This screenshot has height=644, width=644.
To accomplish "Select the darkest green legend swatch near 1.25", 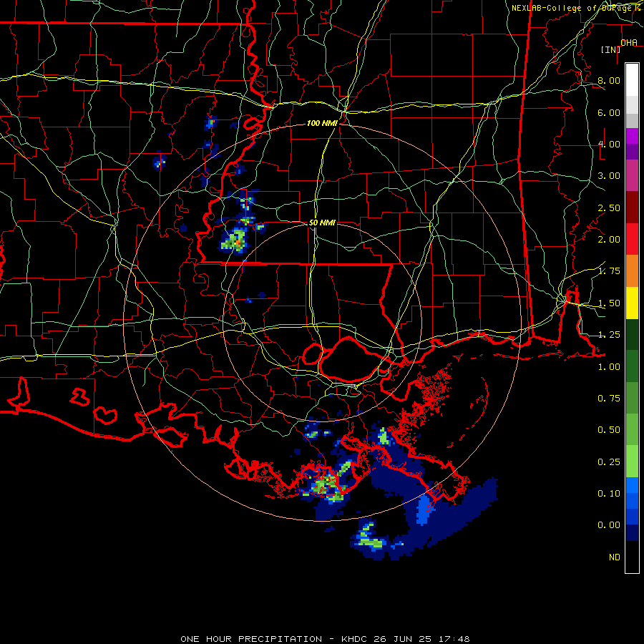I will tap(632, 334).
